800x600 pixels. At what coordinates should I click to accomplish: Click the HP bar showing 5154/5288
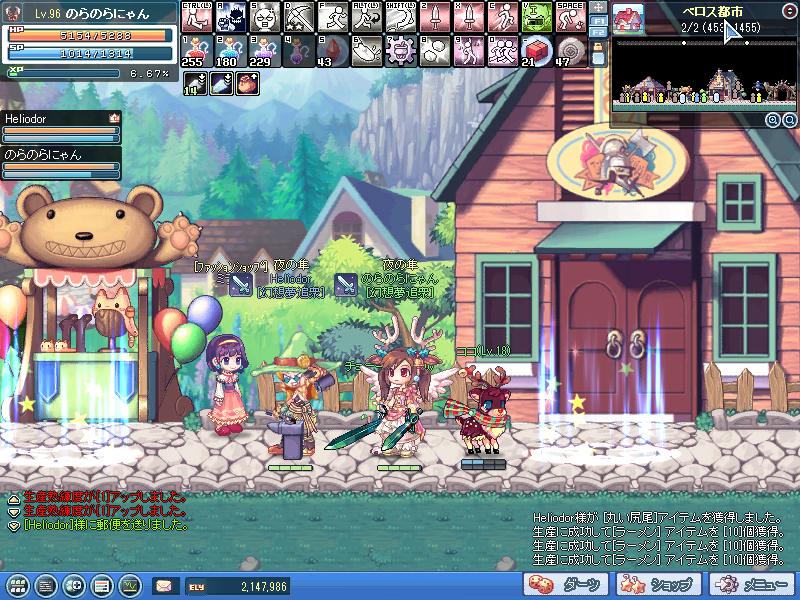(x=90, y=35)
